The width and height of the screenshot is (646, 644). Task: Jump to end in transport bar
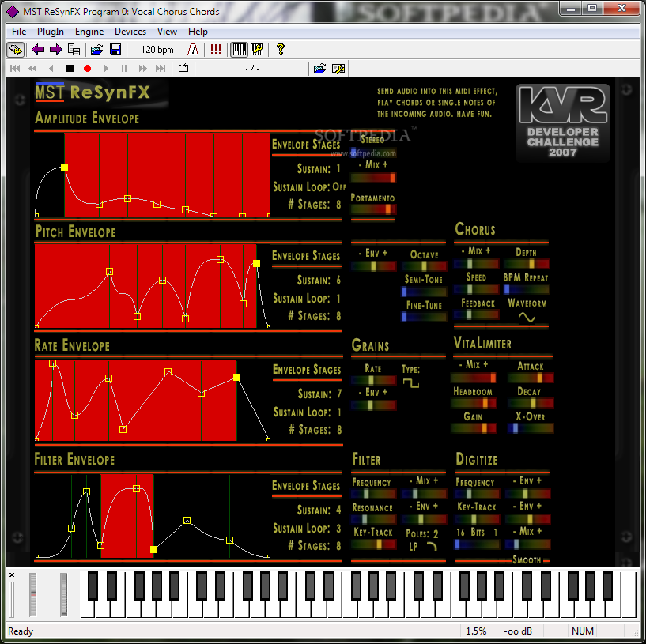pos(161,69)
